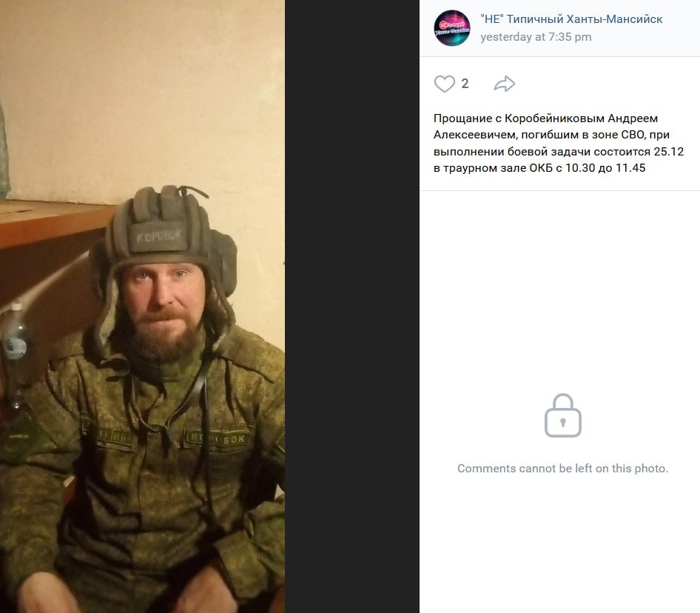The width and height of the screenshot is (700, 613).
Task: Click blank space below comments notice
Action: tap(560, 545)
